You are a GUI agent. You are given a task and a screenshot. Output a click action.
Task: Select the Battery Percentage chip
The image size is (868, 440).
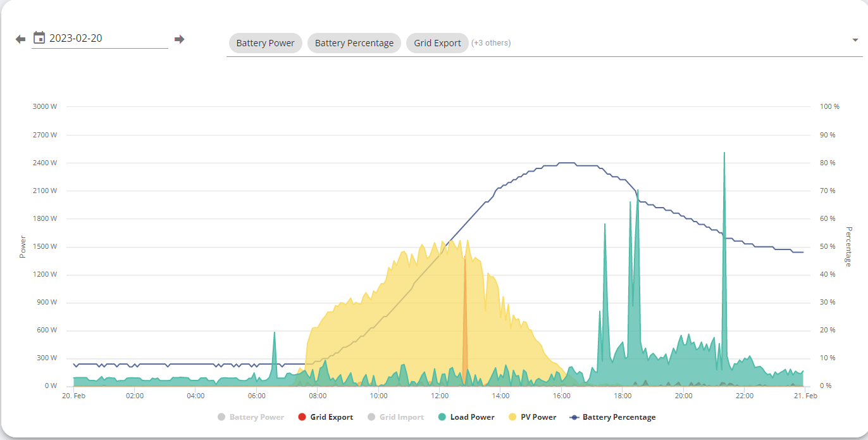coord(354,43)
